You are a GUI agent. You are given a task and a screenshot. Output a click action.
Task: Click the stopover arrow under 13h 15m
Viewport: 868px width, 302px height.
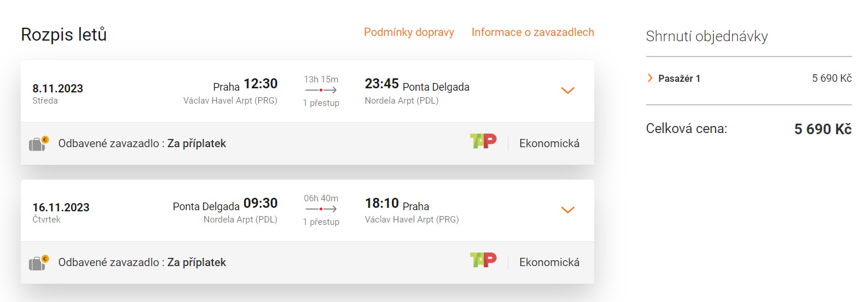tap(321, 91)
